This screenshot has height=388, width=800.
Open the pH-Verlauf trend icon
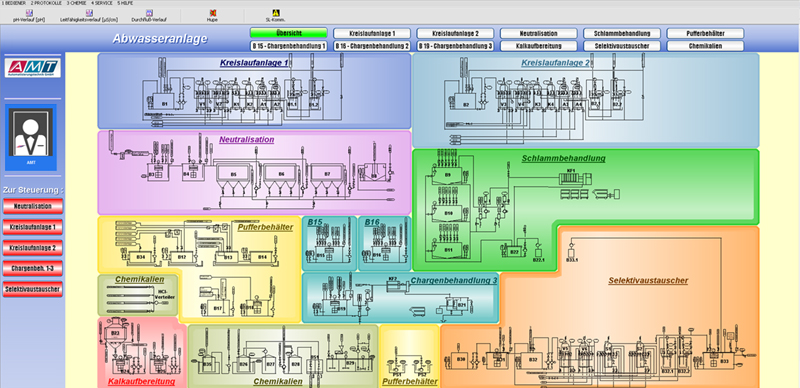[29, 13]
